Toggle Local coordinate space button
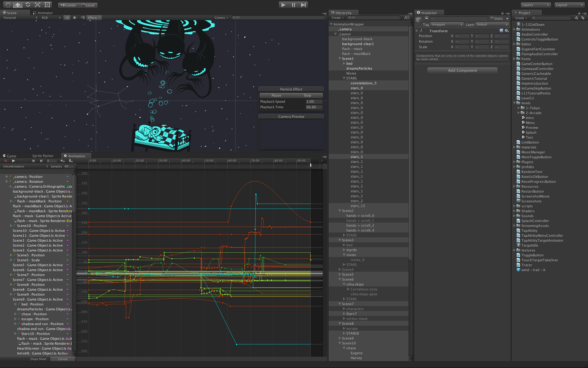 pyautogui.click(x=88, y=5)
